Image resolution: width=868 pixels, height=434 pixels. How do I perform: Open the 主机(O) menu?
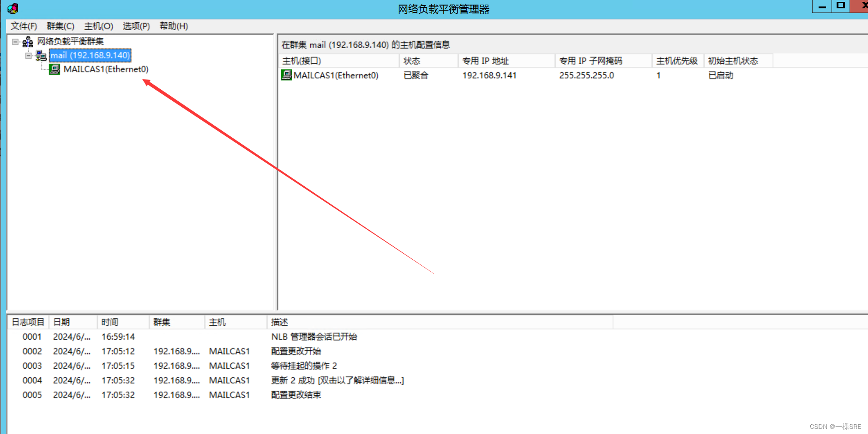[x=98, y=26]
